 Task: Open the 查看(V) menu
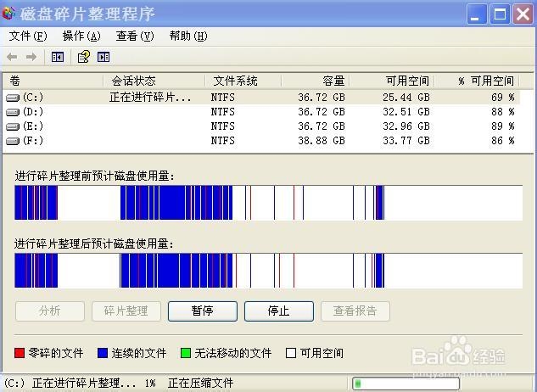pos(135,36)
